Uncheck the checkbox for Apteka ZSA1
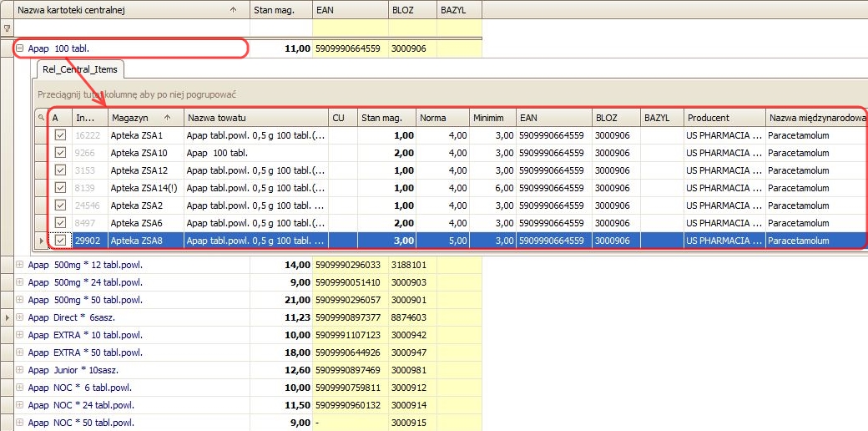Screen dimensions: 868x431 (60, 135)
